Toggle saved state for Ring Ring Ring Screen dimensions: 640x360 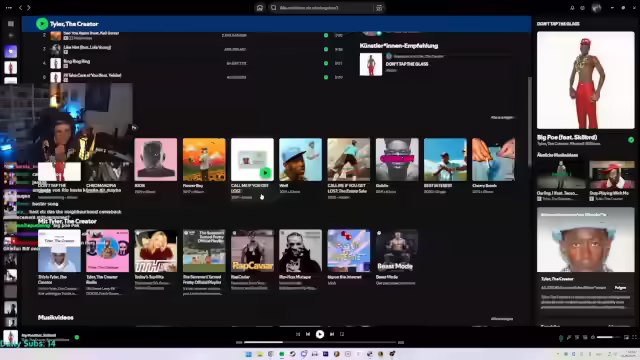pyautogui.click(x=326, y=63)
